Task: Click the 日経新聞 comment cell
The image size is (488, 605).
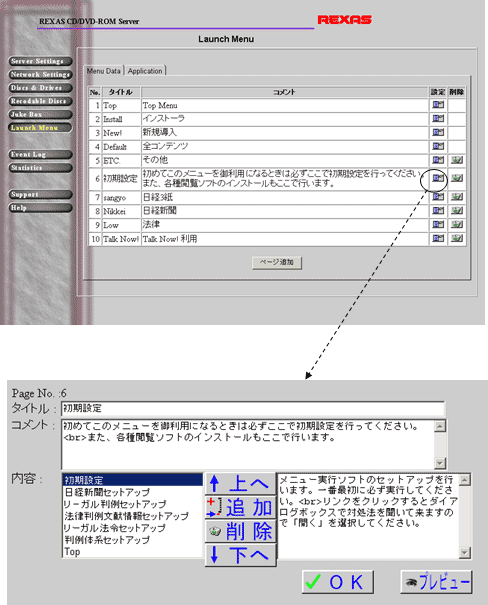Action: tap(285, 211)
